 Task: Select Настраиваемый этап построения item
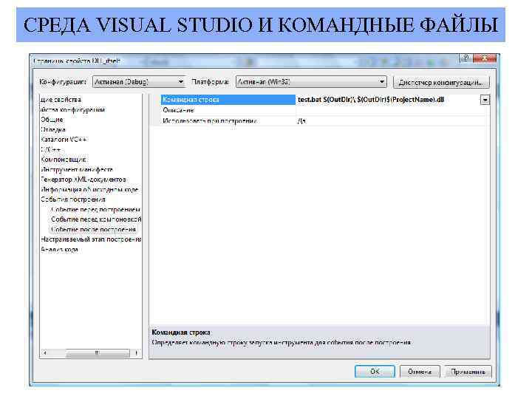(x=91, y=239)
